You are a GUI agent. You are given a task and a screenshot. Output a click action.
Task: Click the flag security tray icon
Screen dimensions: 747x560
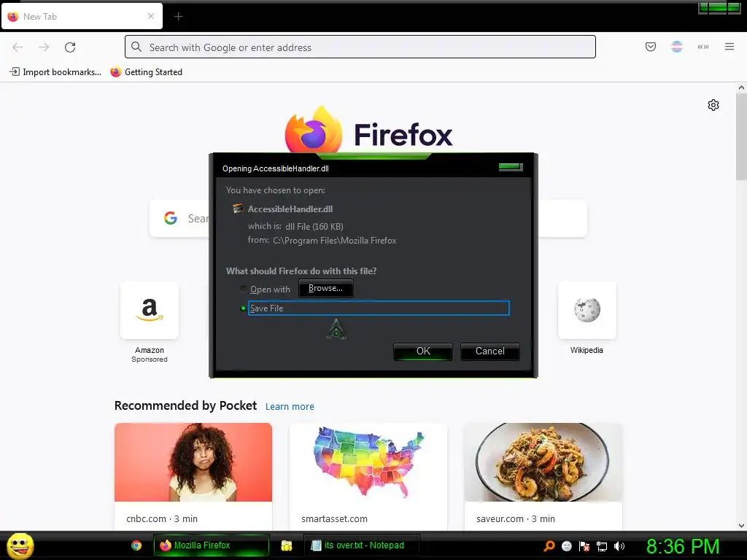pos(584,546)
